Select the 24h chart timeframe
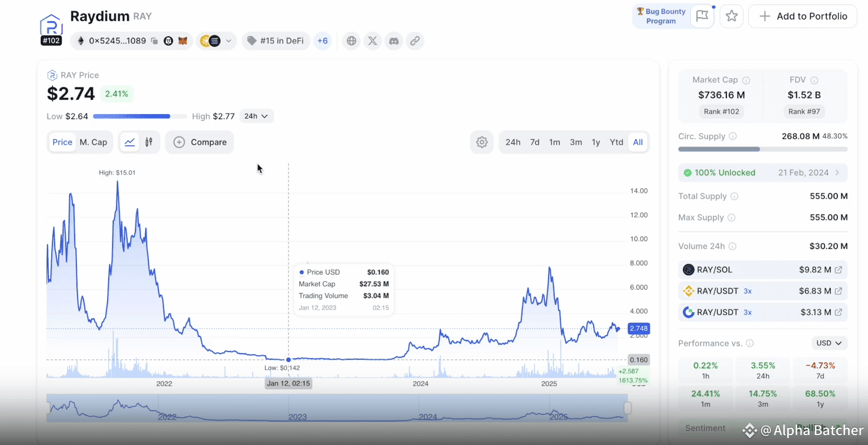 pyautogui.click(x=513, y=142)
